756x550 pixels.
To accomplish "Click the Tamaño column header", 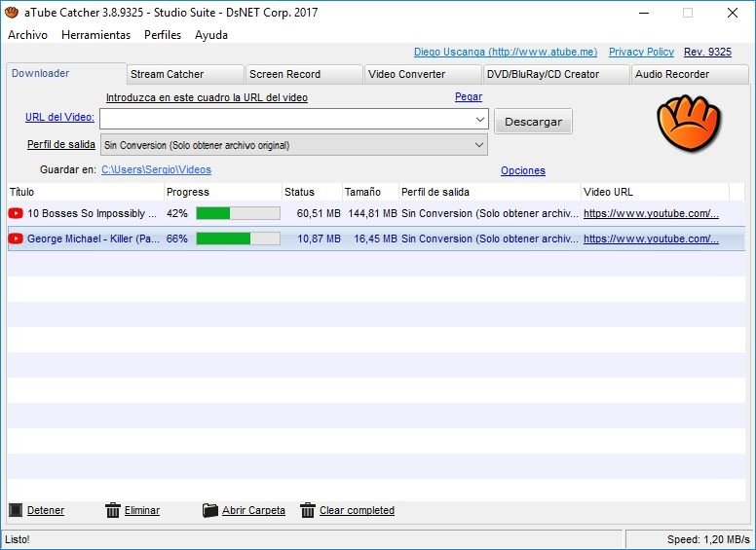I will pyautogui.click(x=370, y=192).
